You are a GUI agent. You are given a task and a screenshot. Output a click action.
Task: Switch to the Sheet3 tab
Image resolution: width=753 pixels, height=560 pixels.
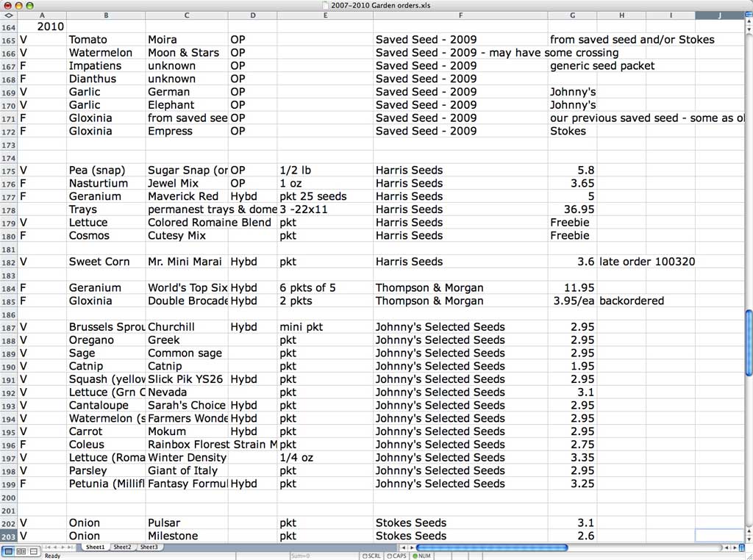pyautogui.click(x=149, y=548)
